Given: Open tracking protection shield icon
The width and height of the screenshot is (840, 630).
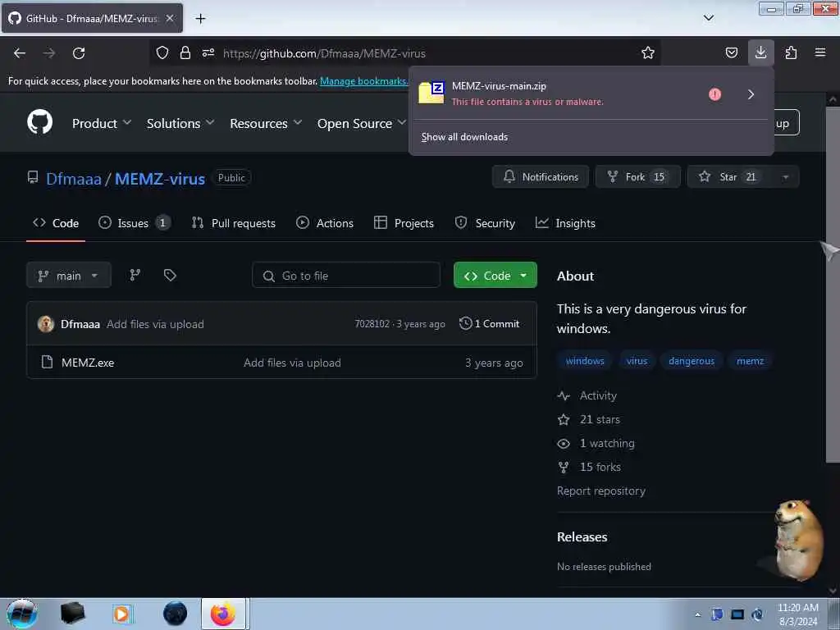Looking at the screenshot, I should [x=162, y=52].
